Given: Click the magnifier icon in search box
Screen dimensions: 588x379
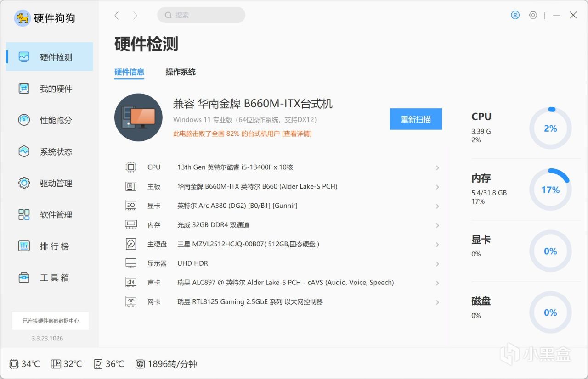Looking at the screenshot, I should pos(168,15).
